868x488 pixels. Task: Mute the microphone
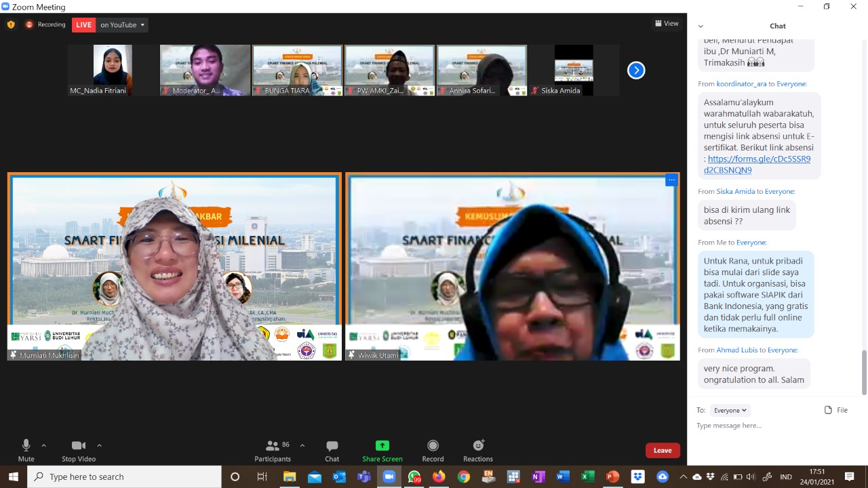pos(26,446)
